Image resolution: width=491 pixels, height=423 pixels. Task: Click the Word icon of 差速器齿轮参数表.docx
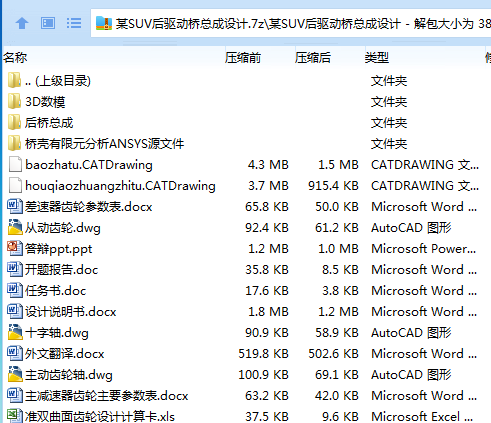point(15,207)
